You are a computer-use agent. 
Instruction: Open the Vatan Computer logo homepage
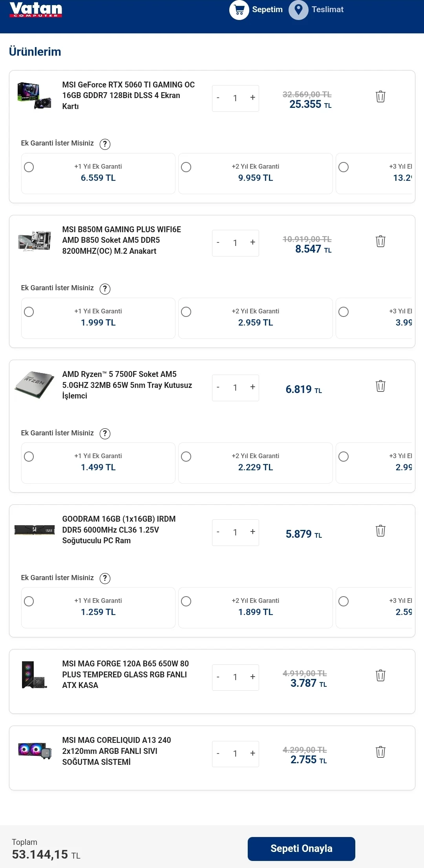tap(36, 10)
